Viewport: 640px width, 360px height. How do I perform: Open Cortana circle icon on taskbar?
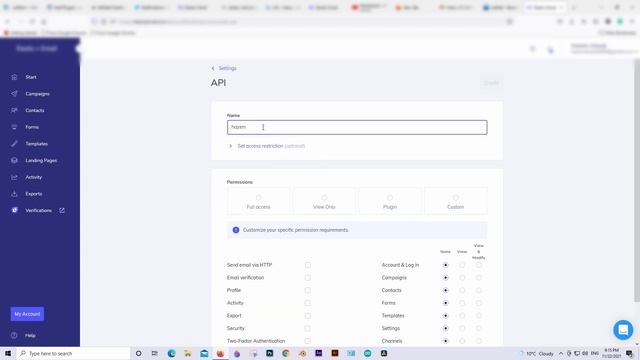tap(138, 353)
